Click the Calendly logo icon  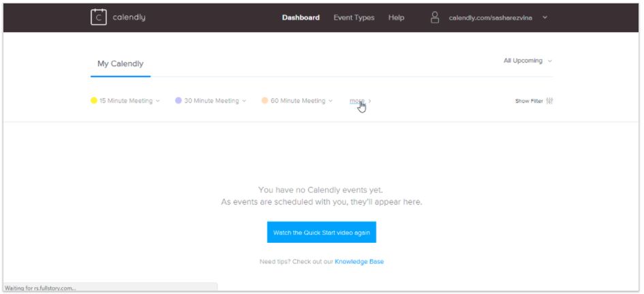(x=99, y=17)
